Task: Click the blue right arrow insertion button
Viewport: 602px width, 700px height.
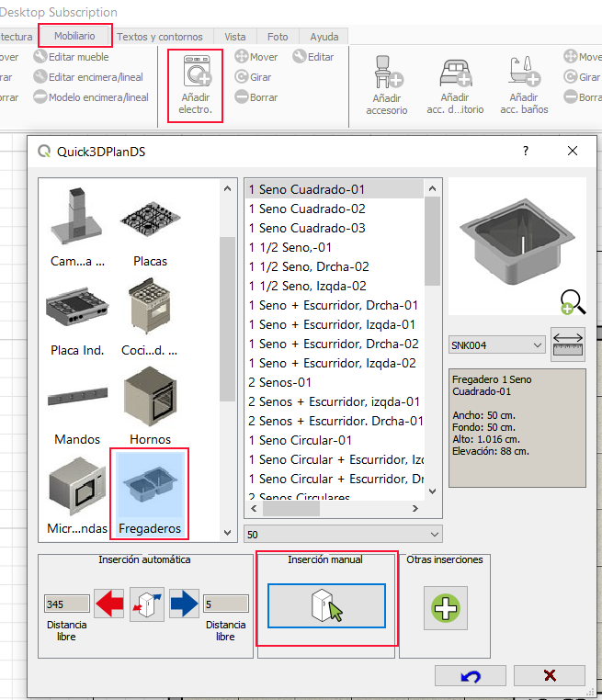Action: [183, 604]
